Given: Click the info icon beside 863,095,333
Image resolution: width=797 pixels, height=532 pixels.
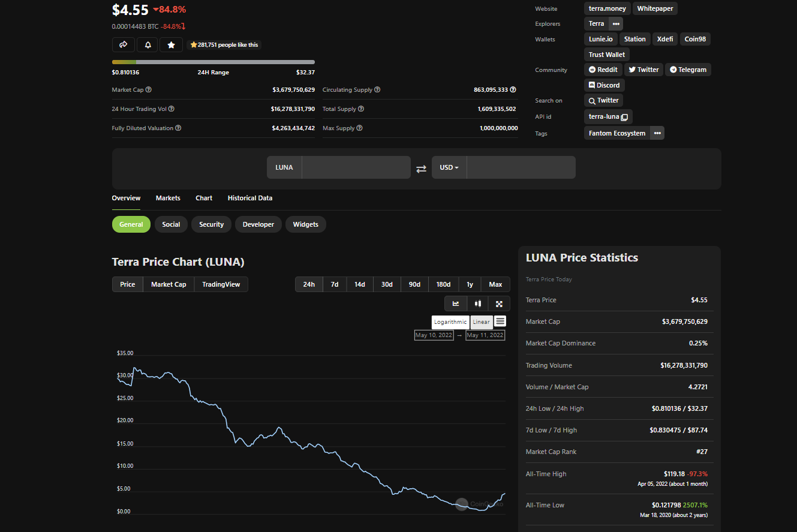Looking at the screenshot, I should pos(513,90).
